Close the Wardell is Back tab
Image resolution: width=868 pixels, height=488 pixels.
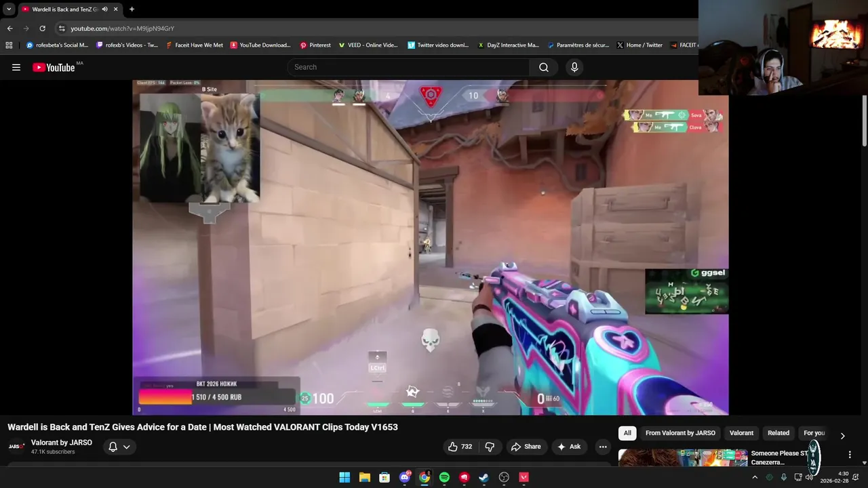[x=115, y=9]
